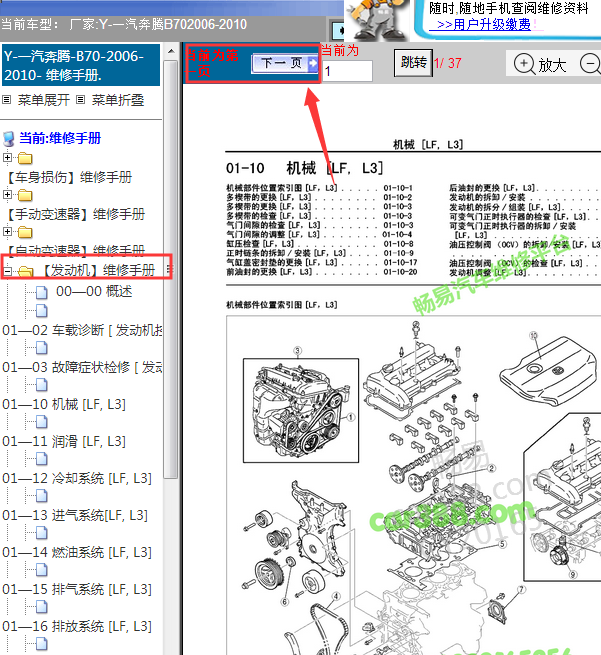Open 01—11 润滑 [LF, L3] section
This screenshot has width=601, height=655.
pyautogui.click(x=64, y=441)
